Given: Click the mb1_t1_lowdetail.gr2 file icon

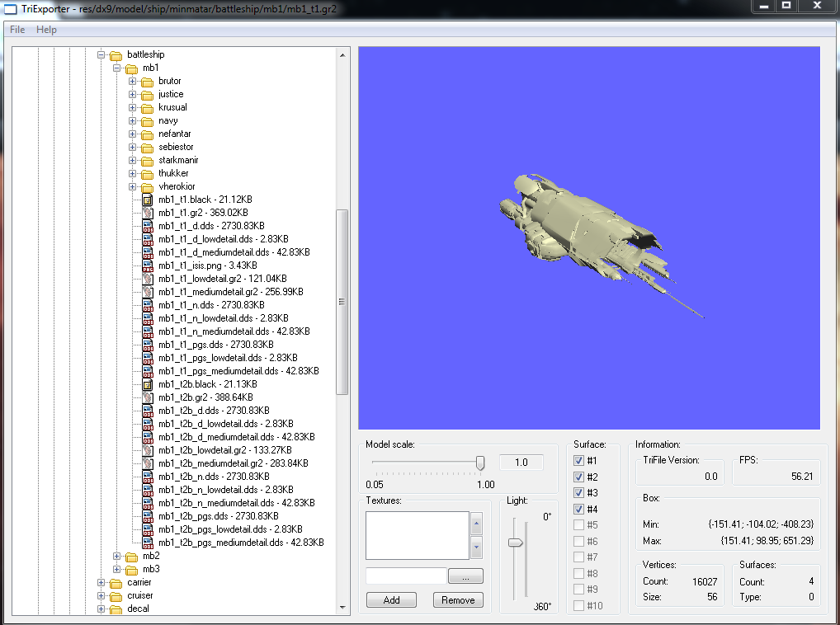Looking at the screenshot, I should click(x=148, y=279).
